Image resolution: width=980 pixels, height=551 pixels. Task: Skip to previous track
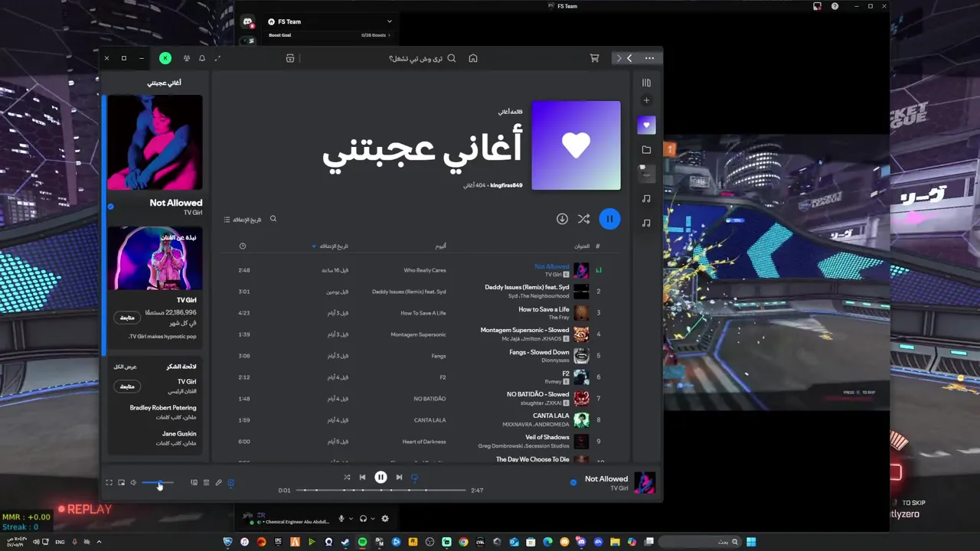[363, 478]
